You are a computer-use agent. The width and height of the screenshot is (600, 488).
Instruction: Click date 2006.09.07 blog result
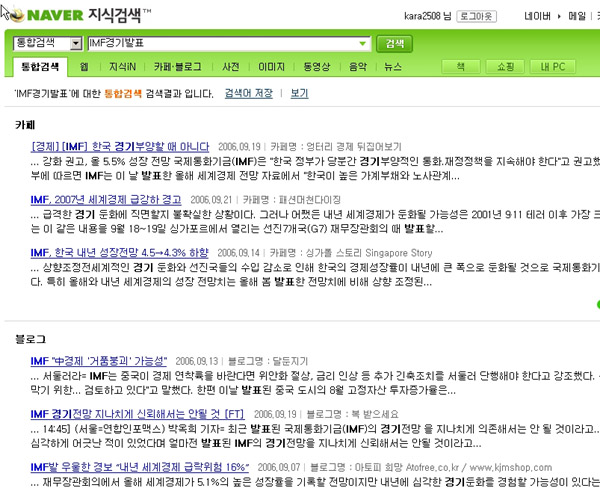279,468
